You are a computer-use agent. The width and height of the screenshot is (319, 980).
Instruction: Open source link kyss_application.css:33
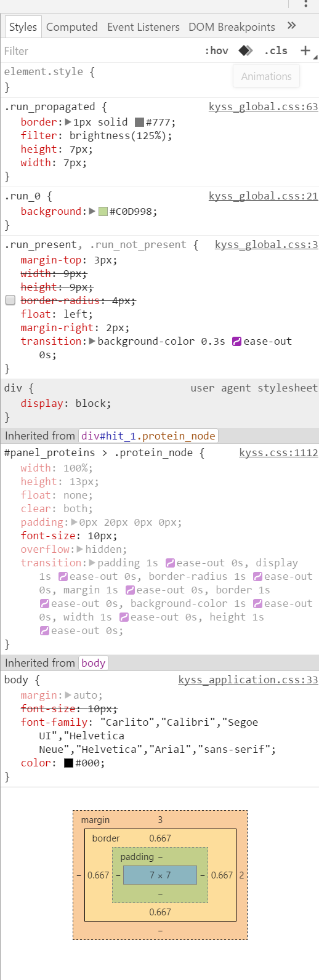(x=248, y=680)
